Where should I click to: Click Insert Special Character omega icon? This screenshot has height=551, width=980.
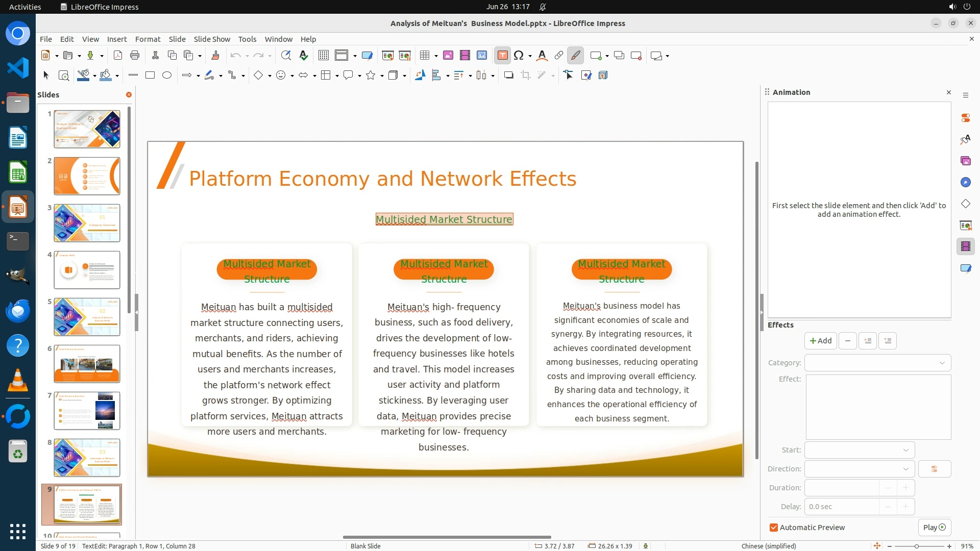519,56
